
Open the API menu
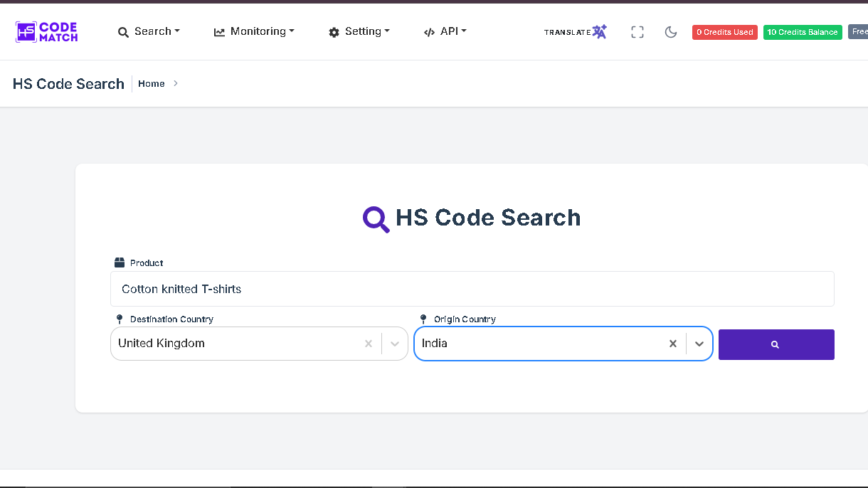point(445,31)
